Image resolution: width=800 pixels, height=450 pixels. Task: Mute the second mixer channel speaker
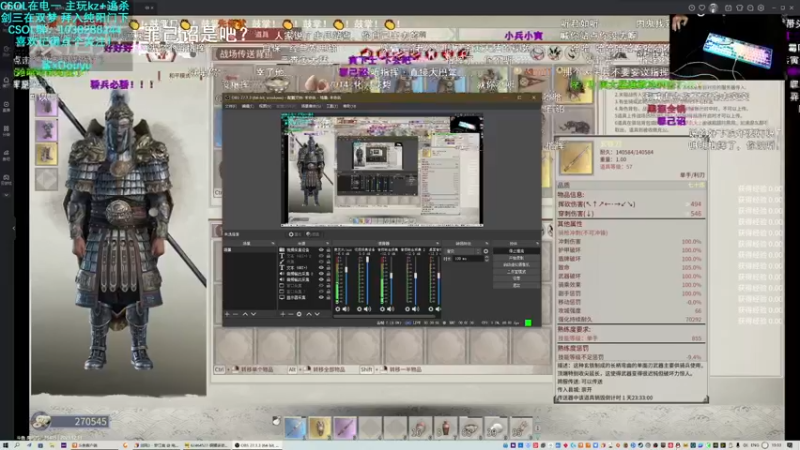click(367, 309)
